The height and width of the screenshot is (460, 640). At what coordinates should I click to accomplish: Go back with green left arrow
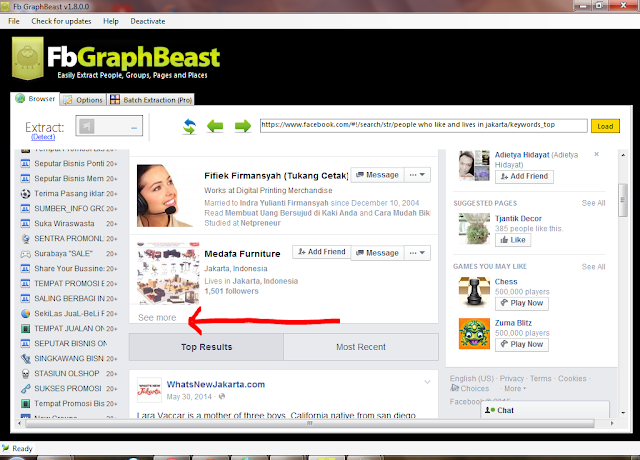tap(215, 126)
